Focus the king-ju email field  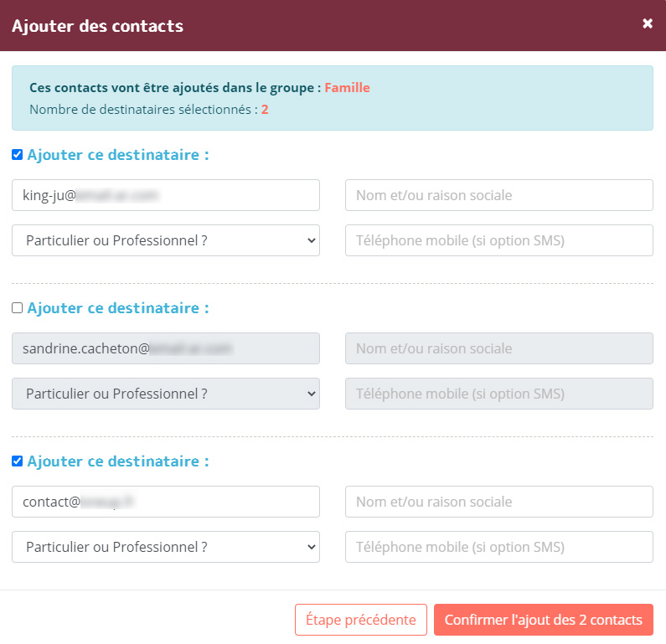point(166,195)
